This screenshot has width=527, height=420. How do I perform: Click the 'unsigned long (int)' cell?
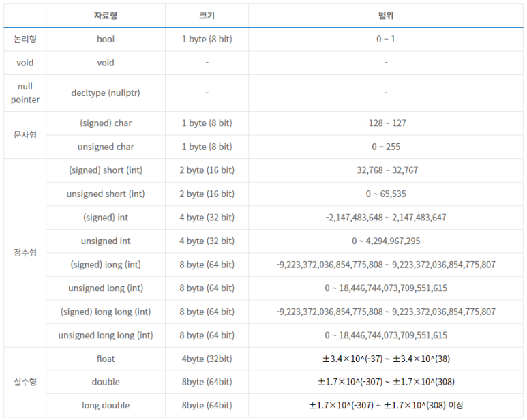click(x=106, y=288)
